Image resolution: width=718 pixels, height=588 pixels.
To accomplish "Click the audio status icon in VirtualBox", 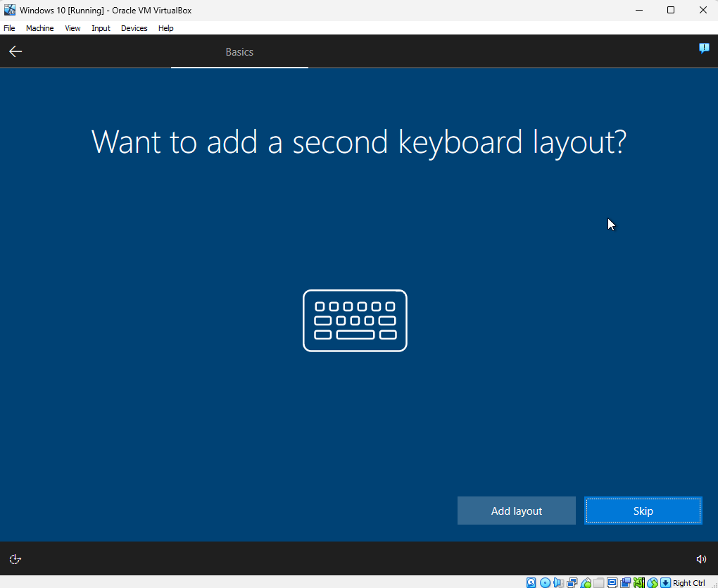I will point(558,582).
